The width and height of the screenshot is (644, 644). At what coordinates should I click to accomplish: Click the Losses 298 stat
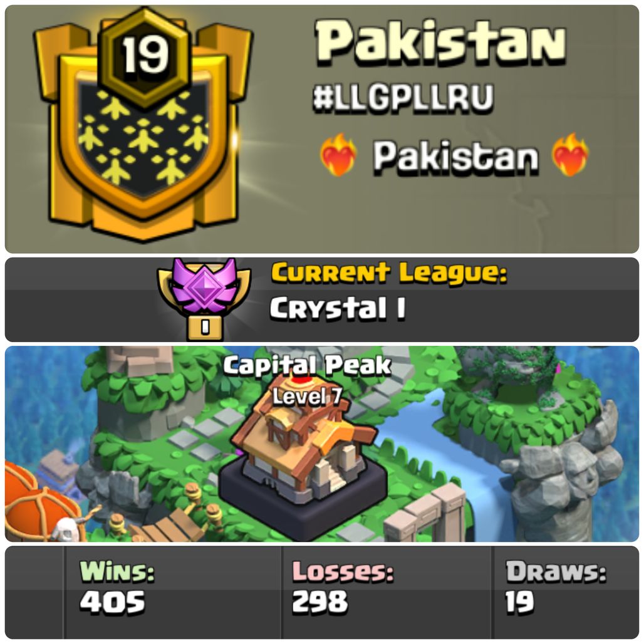[x=343, y=588]
